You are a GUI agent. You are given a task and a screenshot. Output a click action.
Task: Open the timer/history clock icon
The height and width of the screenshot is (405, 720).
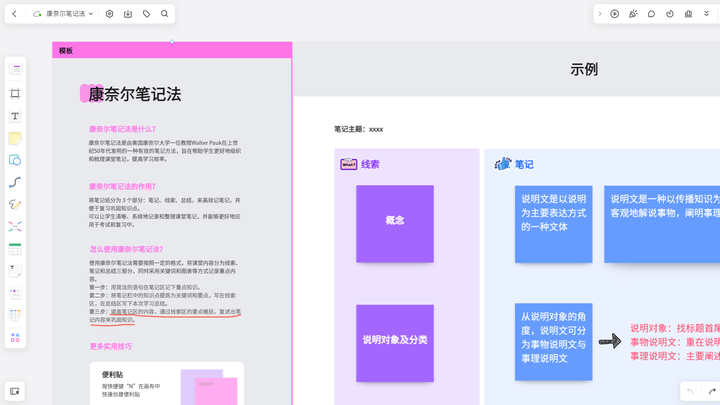coord(670,14)
